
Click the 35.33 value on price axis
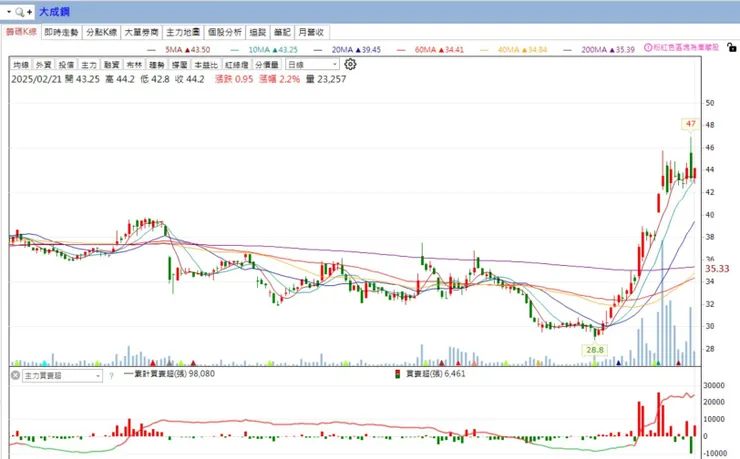click(x=717, y=268)
